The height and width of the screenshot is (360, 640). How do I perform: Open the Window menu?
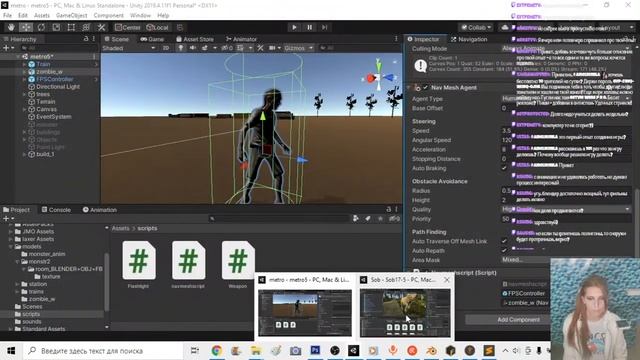point(140,16)
